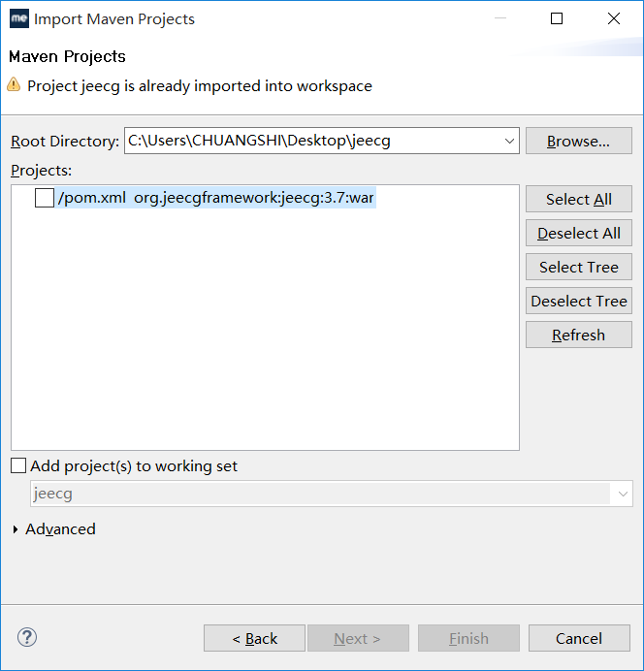Tick the /pom.xml project checkbox
The image size is (644, 671).
point(44,198)
